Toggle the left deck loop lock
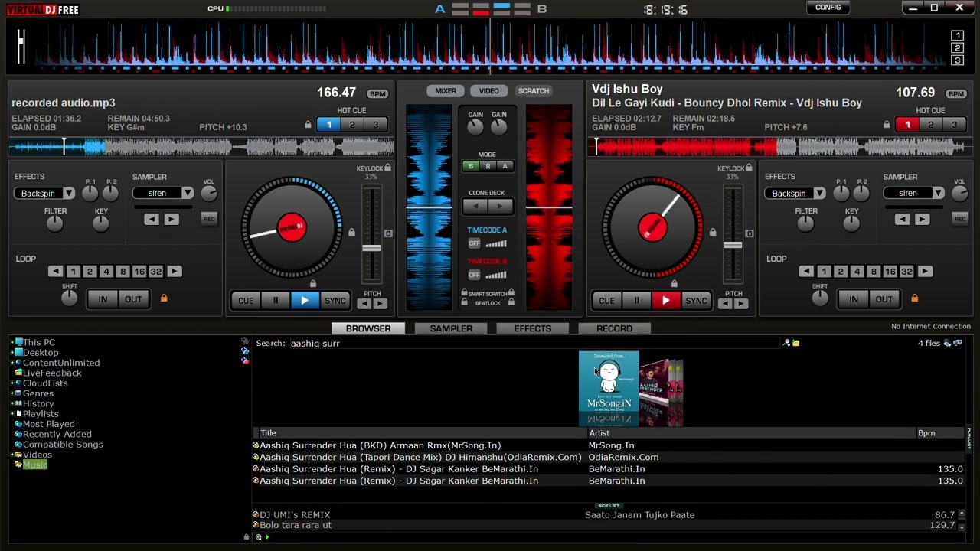The height and width of the screenshot is (551, 980). point(164,298)
